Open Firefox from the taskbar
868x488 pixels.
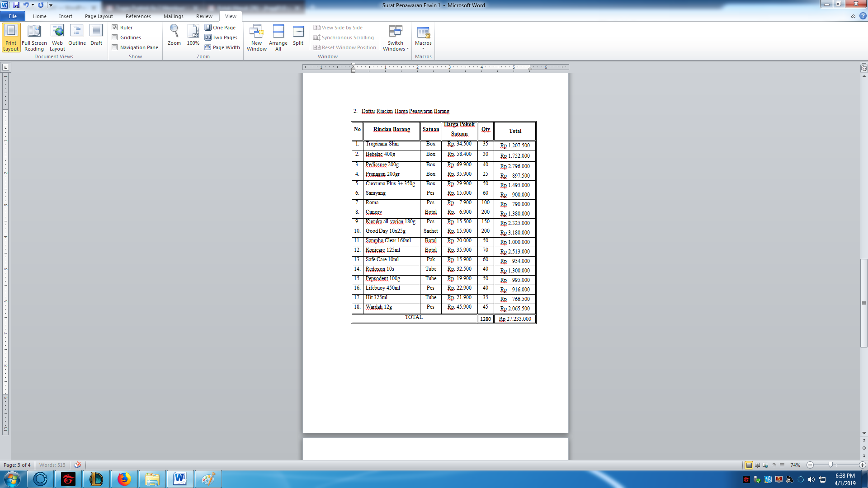(x=124, y=479)
